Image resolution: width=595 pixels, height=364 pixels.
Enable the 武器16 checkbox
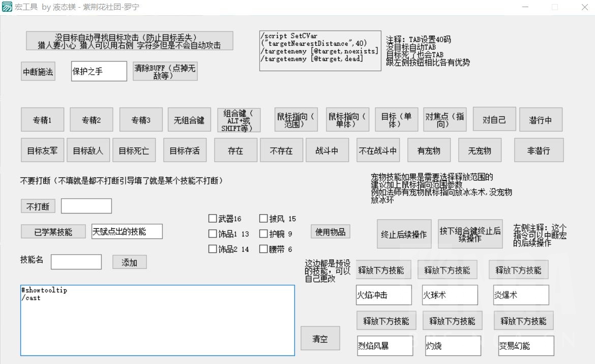point(213,218)
